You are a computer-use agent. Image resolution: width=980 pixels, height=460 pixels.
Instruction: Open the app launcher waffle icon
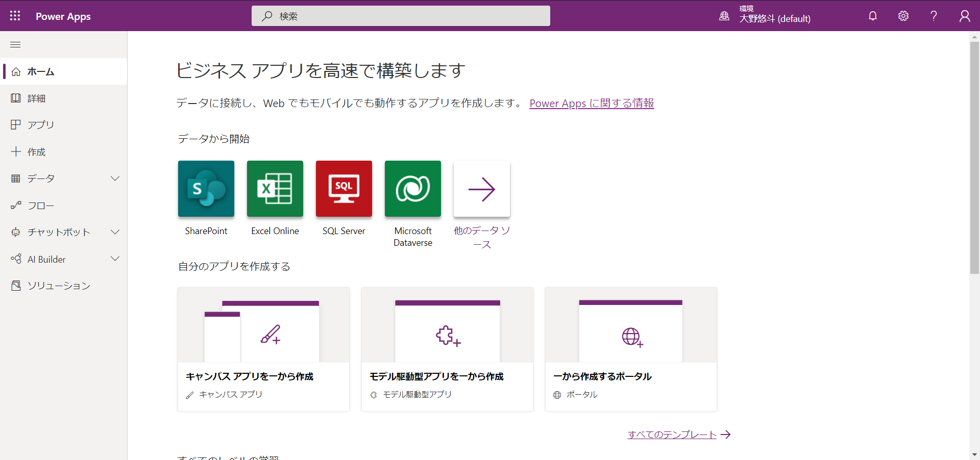[15, 16]
